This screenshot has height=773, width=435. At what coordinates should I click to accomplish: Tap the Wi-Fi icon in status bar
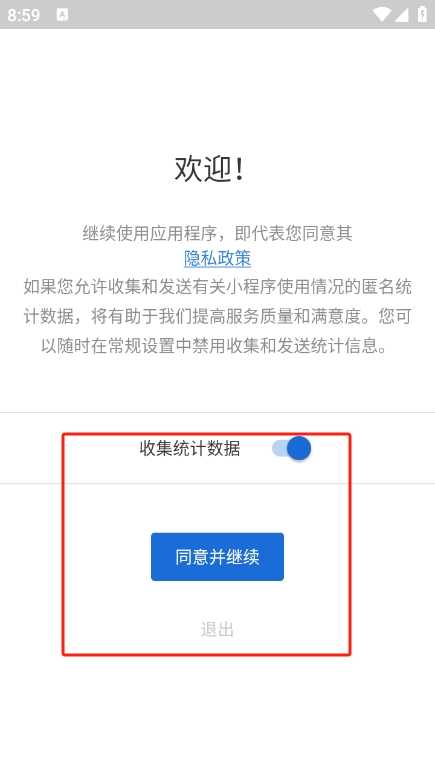pos(381,14)
